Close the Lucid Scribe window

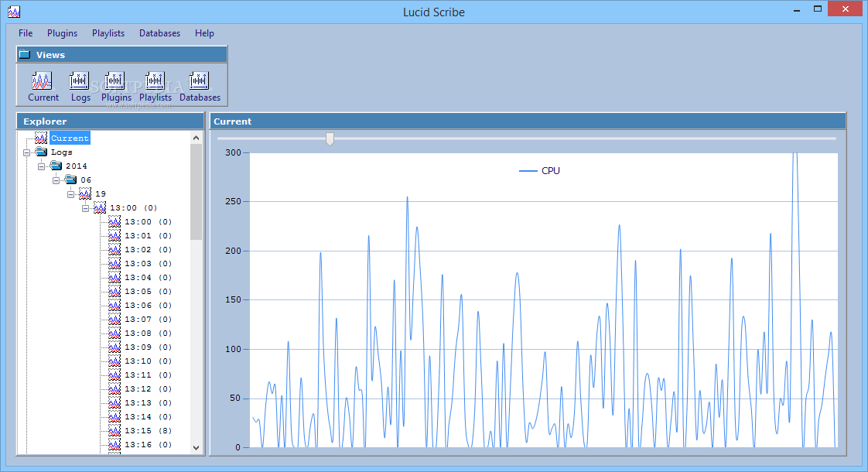coord(846,9)
